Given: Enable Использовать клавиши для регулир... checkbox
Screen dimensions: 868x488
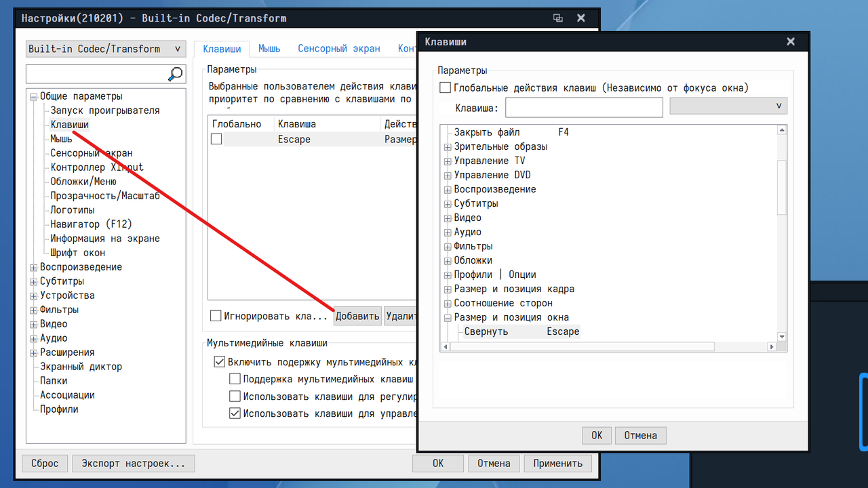Looking at the screenshot, I should (x=235, y=396).
